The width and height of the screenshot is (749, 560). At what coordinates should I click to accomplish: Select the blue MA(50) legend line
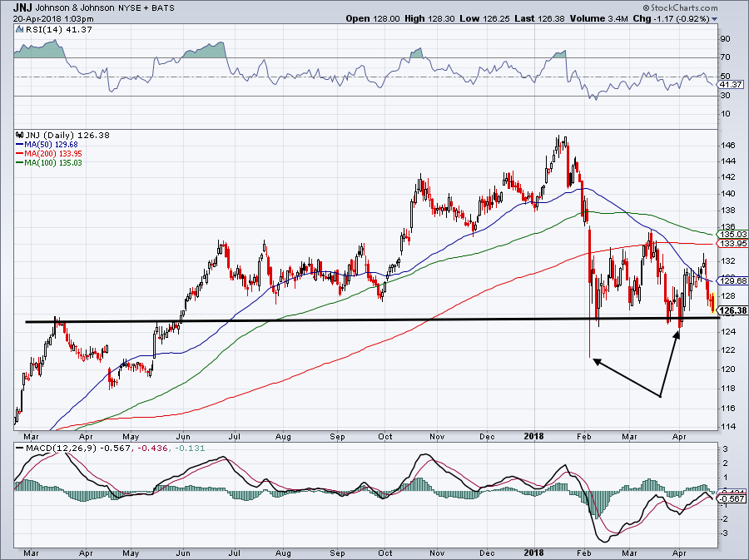[x=20, y=144]
